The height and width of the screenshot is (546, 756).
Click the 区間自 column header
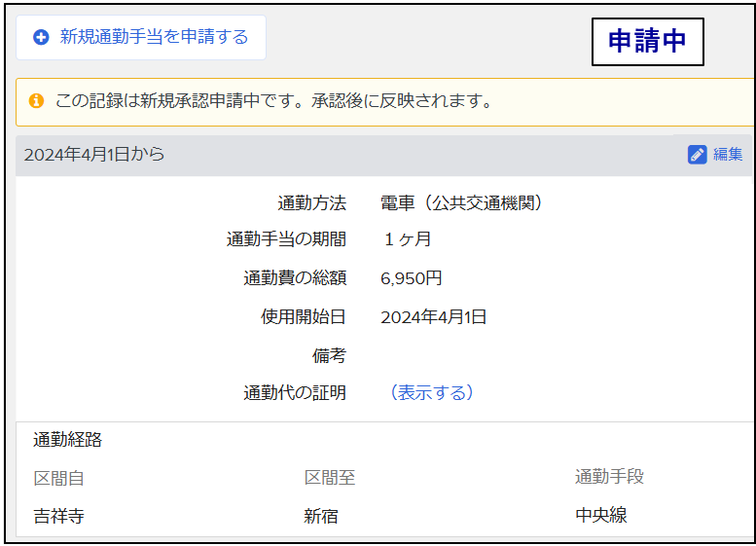[x=58, y=478]
